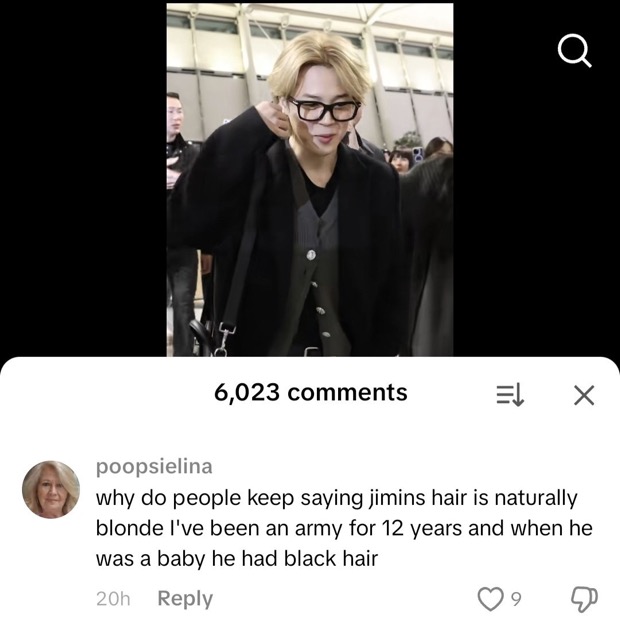Tap the gray cardigan's top button
Screen dimensions: 620x640
[x=311, y=255]
